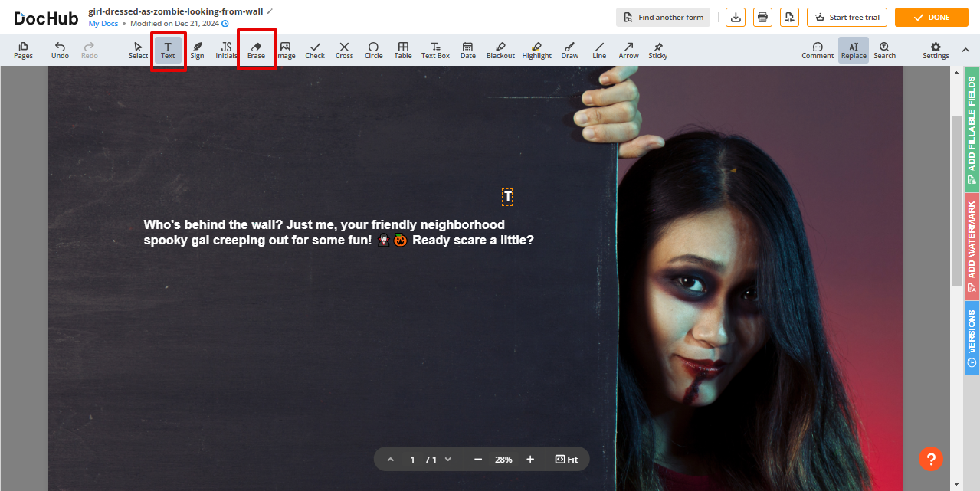Open the Pages panel
Screen dimensions: 980x491
(23, 51)
